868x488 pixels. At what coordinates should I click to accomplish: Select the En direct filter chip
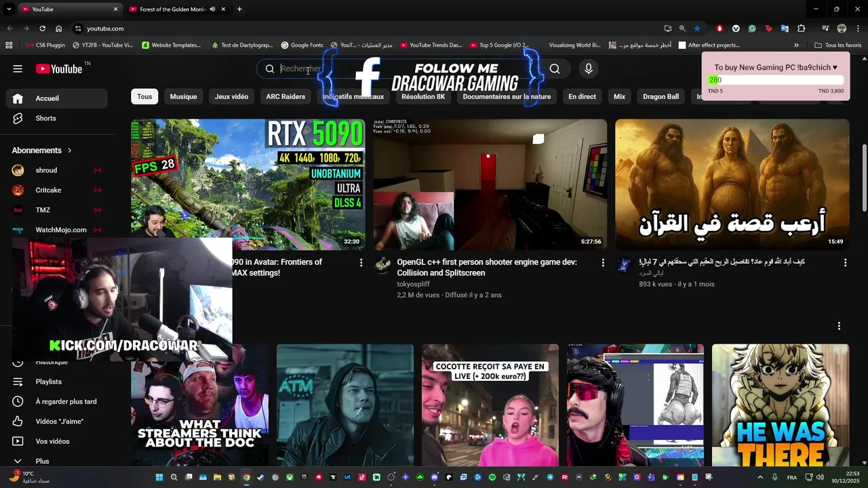tap(582, 97)
